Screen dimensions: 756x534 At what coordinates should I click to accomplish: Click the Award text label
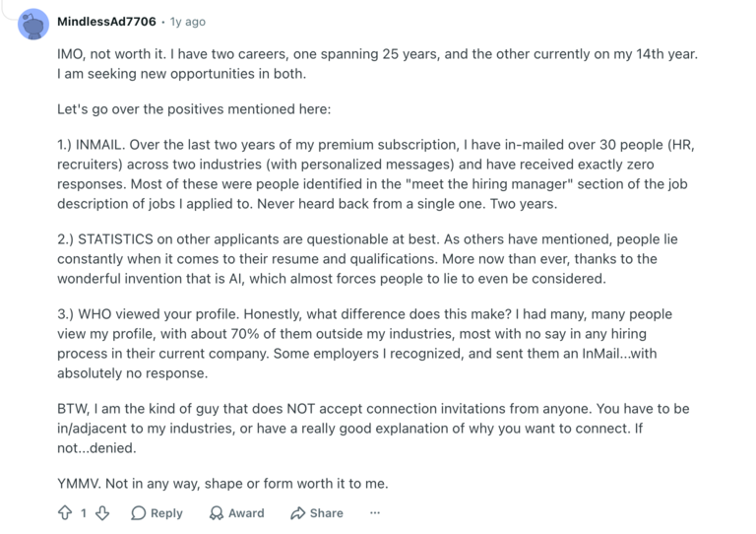246,512
